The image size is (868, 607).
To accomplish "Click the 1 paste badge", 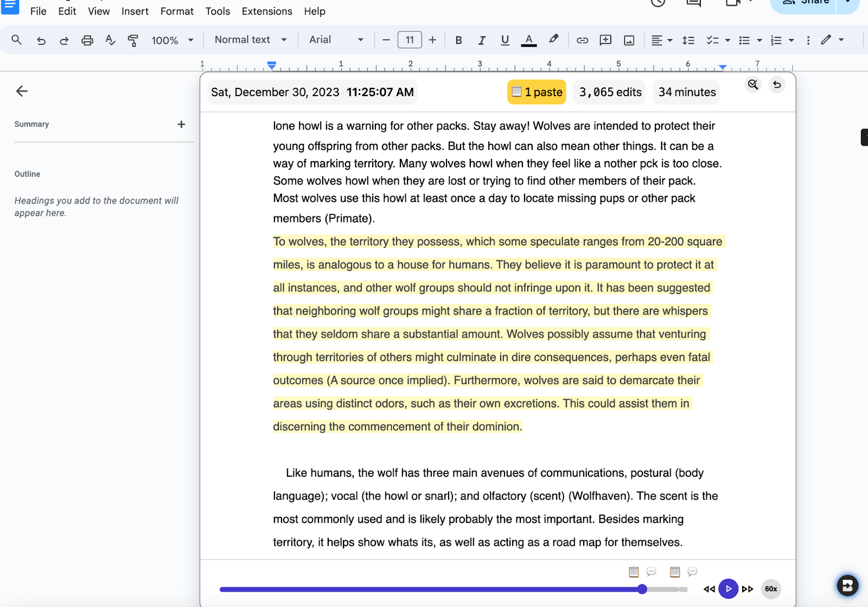I will pyautogui.click(x=537, y=92).
